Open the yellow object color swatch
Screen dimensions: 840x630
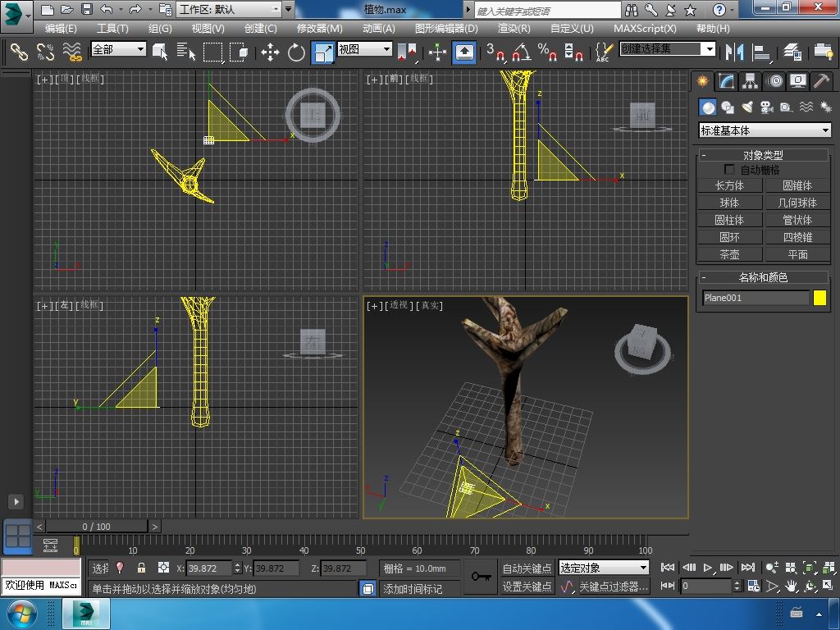[819, 298]
